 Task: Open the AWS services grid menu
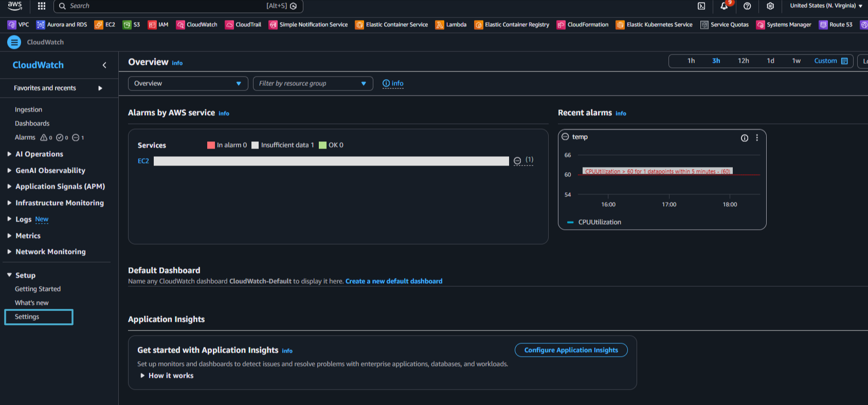pos(42,6)
